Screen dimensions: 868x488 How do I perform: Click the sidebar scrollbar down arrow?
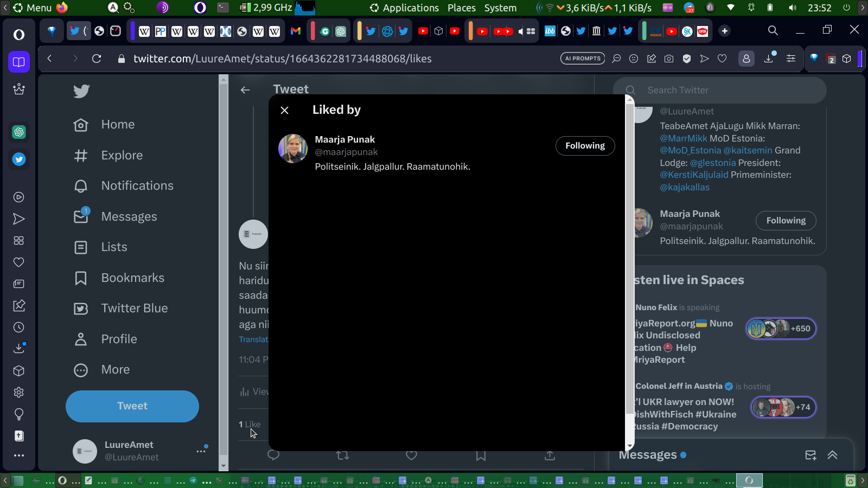223,466
